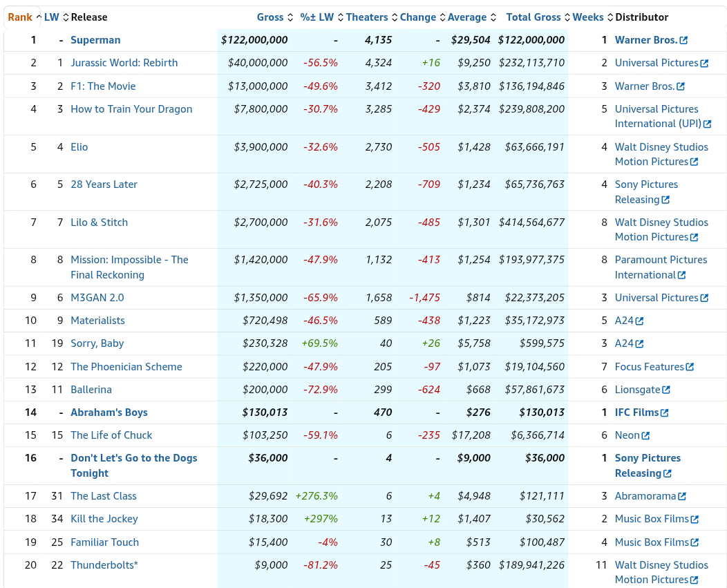The width and height of the screenshot is (727, 588).
Task: Open Abraham's Boys release link
Action: click(109, 412)
